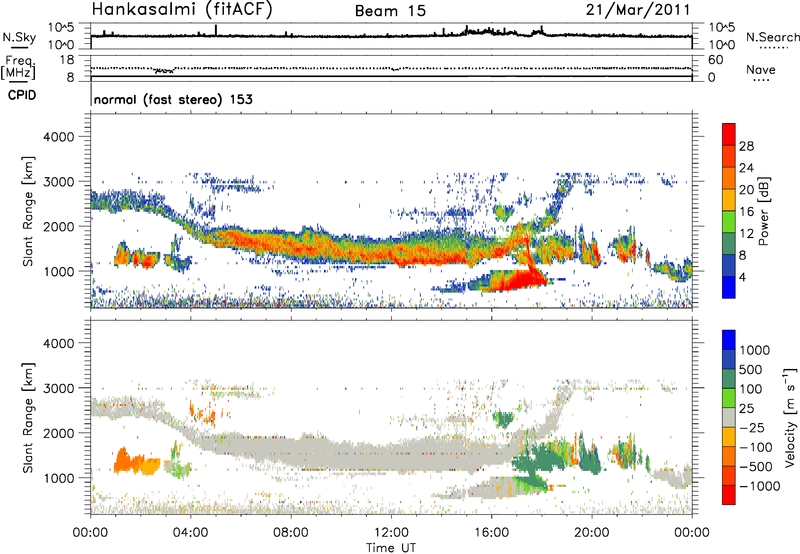Click the 4000 tick on power panel
Image resolution: width=800 pixels, height=554 pixels.
click(x=59, y=137)
